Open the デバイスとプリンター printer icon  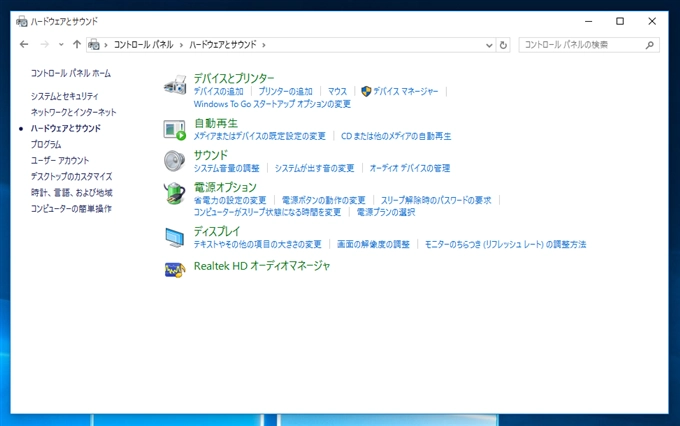(175, 85)
